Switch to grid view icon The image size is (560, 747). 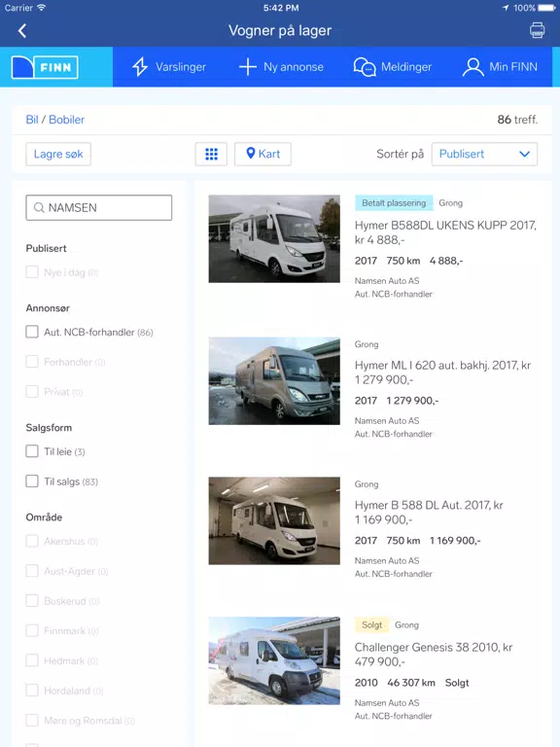tap(211, 154)
